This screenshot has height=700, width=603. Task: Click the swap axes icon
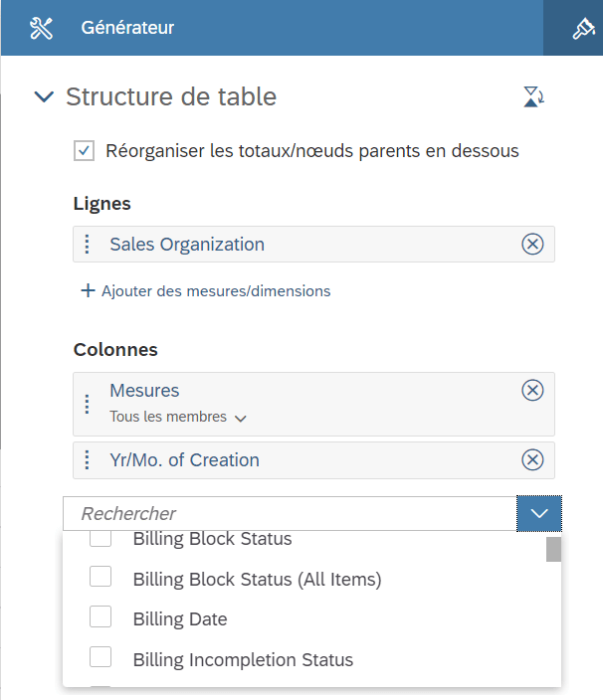pyautogui.click(x=533, y=96)
